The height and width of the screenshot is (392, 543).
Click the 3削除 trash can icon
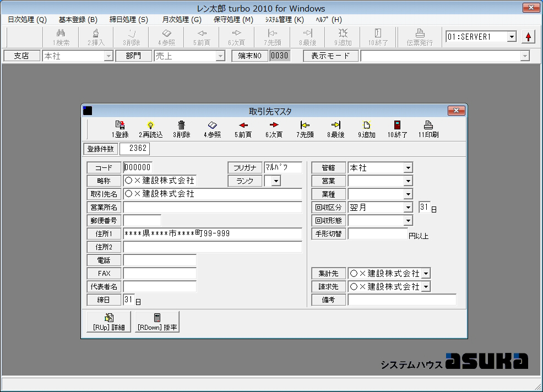coord(182,129)
